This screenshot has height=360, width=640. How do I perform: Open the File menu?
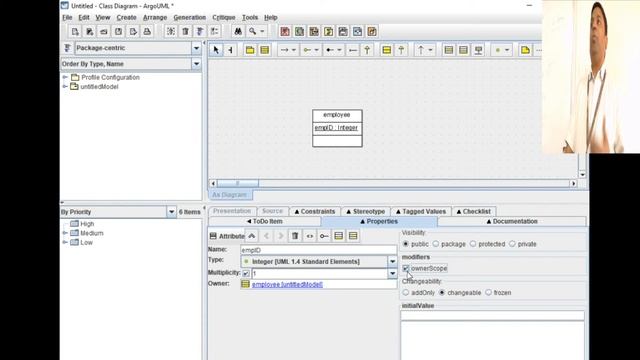(67, 18)
